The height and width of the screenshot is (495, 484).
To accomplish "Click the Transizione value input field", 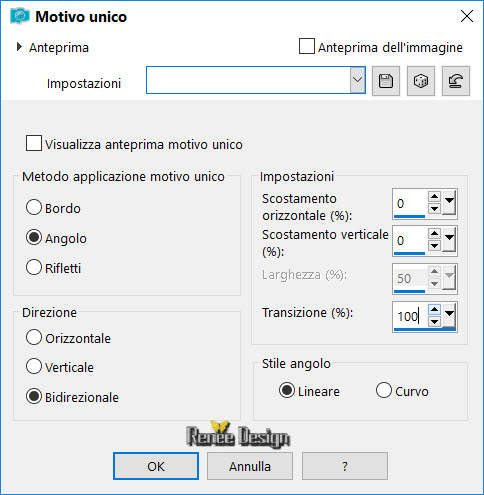I will coord(410,316).
